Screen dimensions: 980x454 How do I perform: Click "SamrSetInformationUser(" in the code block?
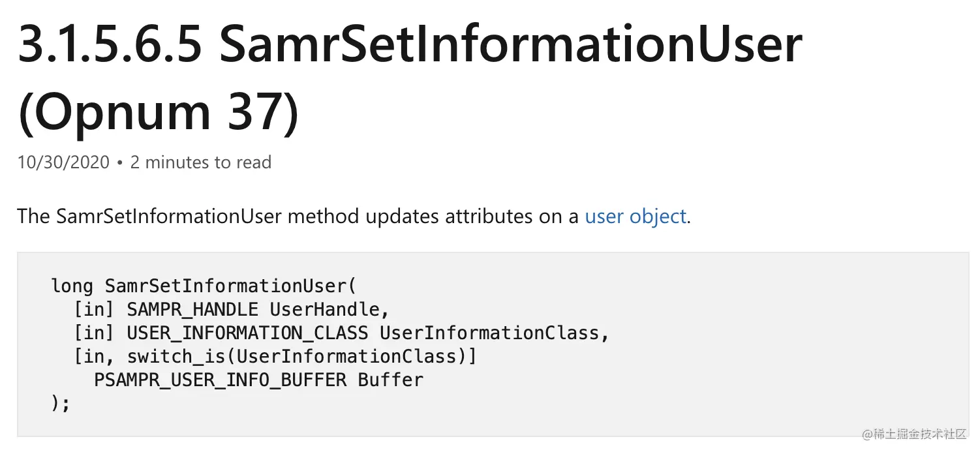(231, 286)
